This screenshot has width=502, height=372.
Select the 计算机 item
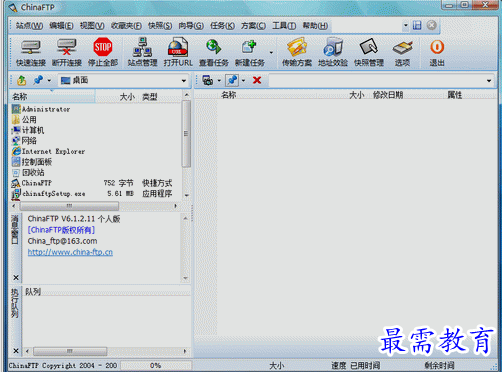(x=28, y=130)
